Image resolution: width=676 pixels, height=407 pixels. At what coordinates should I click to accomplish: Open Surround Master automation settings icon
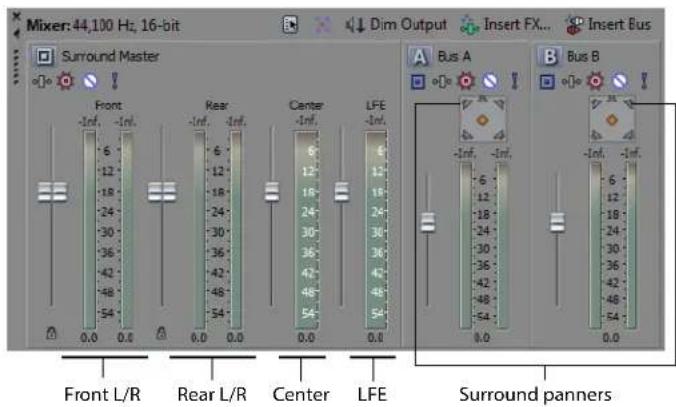point(42,81)
